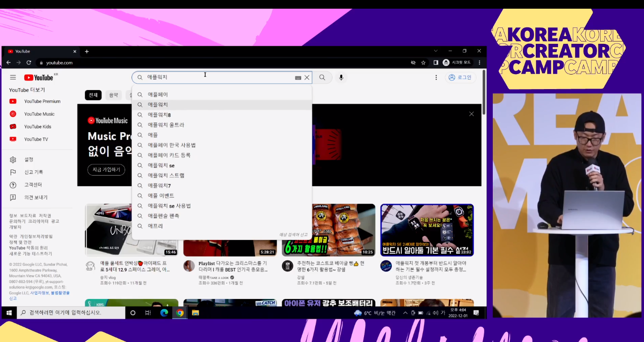
Task: Click the 시크릿 모드 incognito indicator
Action: click(458, 63)
